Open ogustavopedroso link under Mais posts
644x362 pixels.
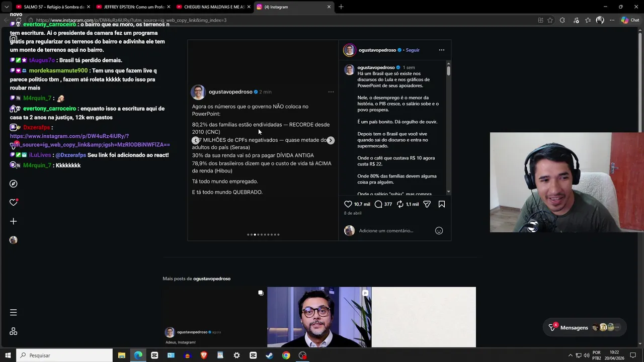click(212, 279)
